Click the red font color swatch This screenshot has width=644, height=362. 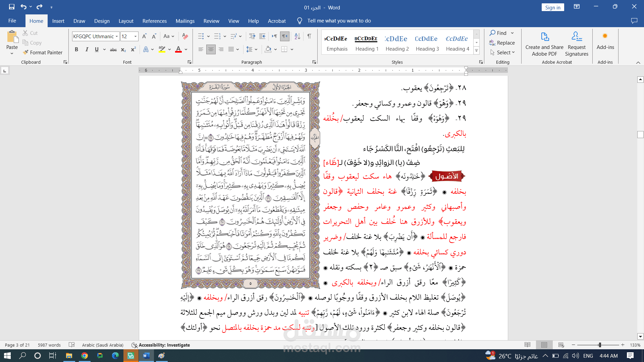click(178, 50)
